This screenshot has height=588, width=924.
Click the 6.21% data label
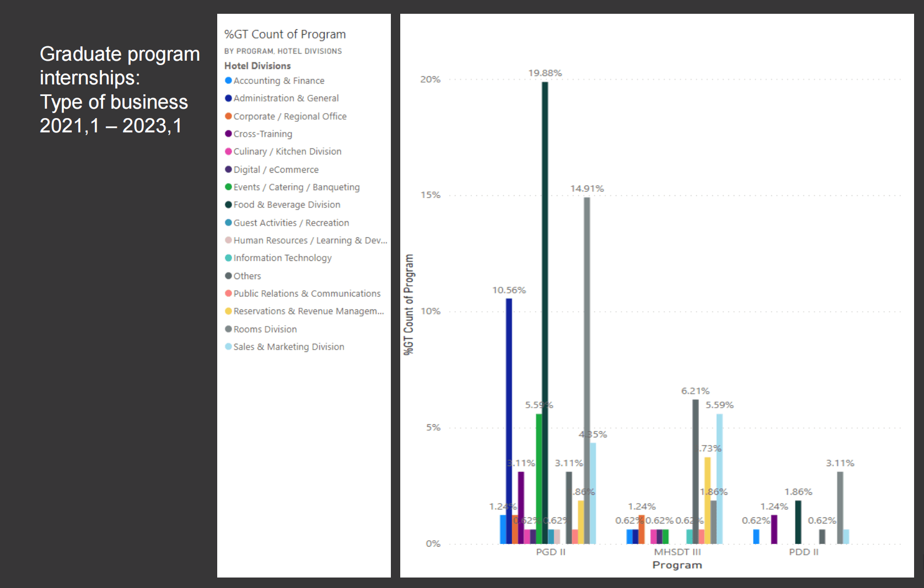tap(695, 391)
